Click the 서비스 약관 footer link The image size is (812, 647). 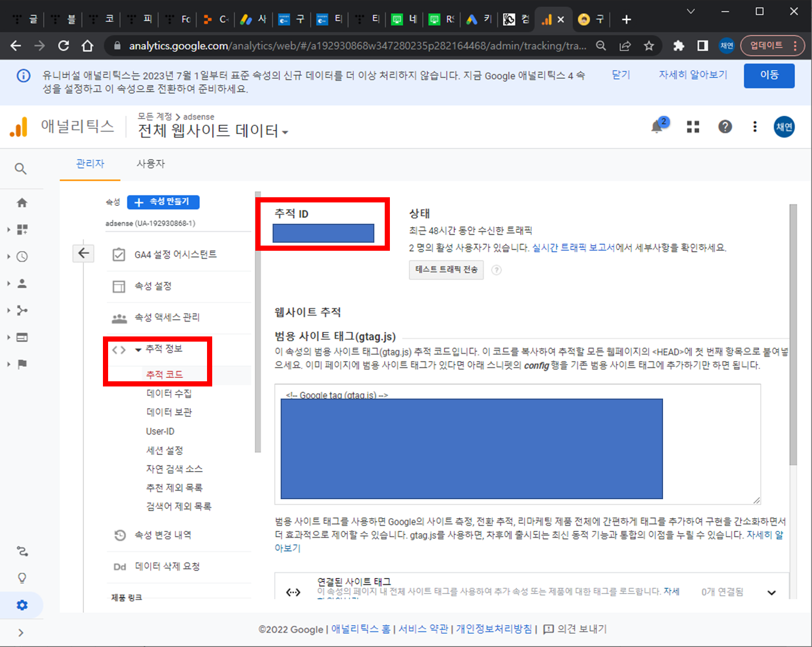(x=423, y=629)
